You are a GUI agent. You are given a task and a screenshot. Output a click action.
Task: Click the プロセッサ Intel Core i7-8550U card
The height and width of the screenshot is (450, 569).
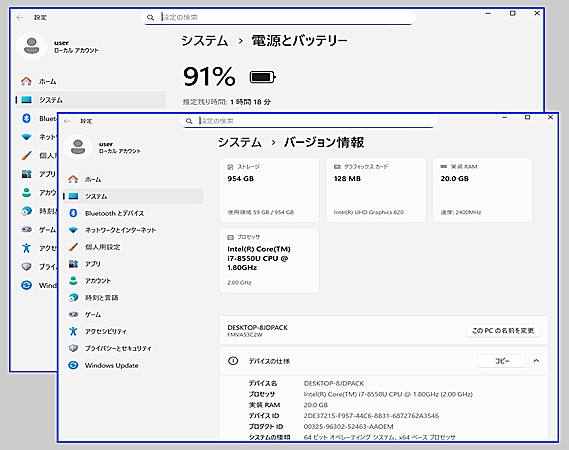point(269,260)
